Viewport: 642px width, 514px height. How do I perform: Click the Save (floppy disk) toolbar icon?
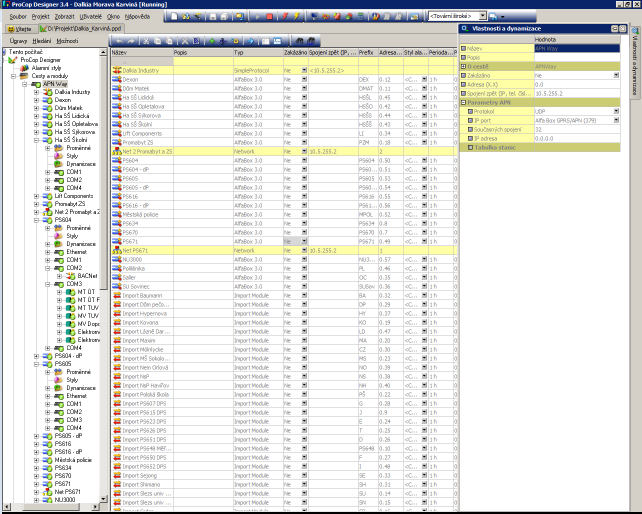212,16
